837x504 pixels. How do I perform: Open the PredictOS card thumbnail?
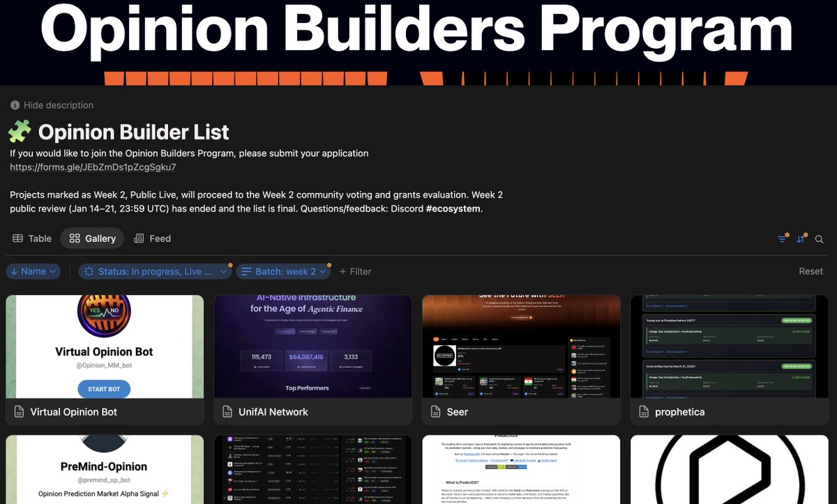(x=521, y=469)
